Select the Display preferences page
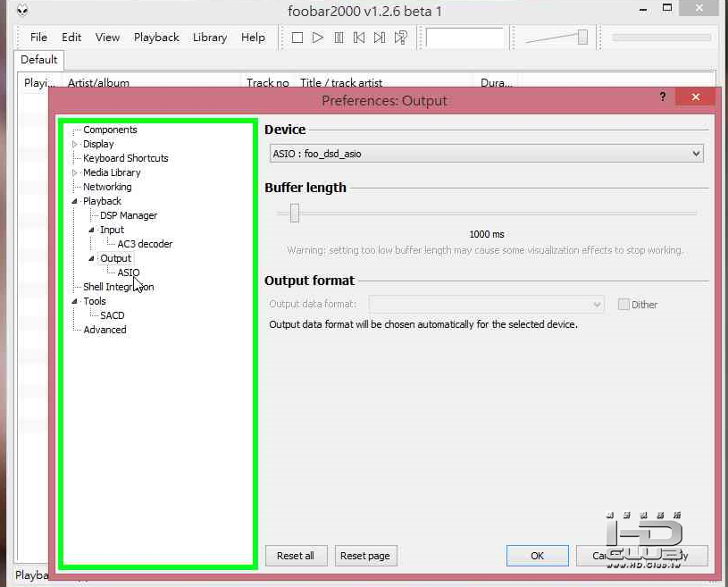Viewport: 728px width, 587px height. (x=98, y=144)
